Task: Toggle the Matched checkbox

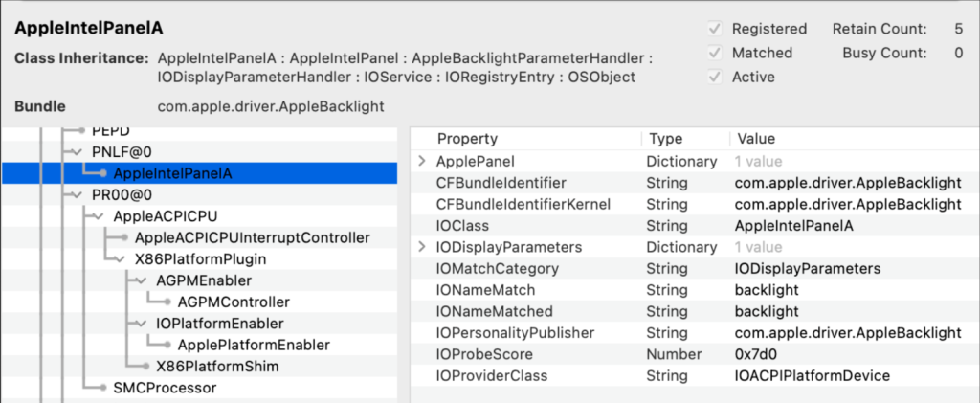Action: (x=715, y=53)
